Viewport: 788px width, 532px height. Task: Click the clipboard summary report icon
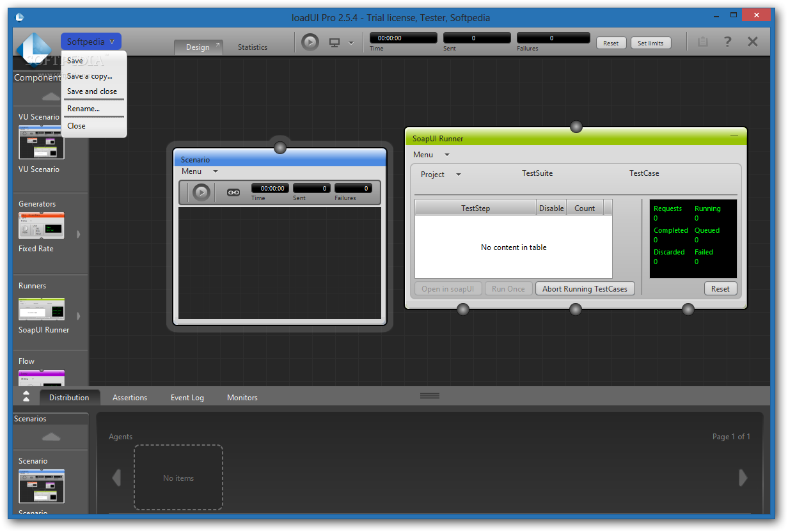(703, 42)
